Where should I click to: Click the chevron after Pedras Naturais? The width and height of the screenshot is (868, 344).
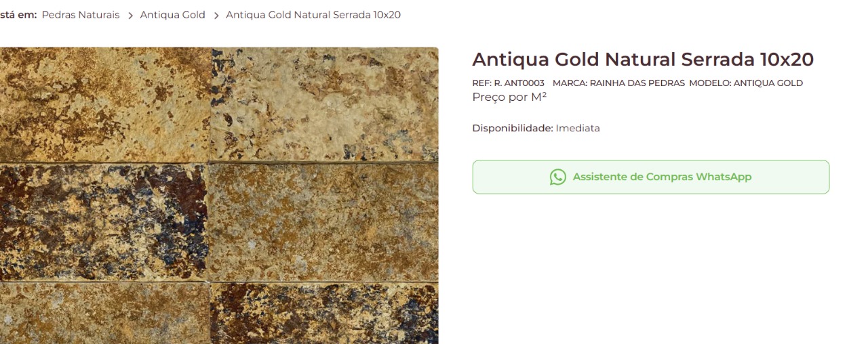point(130,15)
